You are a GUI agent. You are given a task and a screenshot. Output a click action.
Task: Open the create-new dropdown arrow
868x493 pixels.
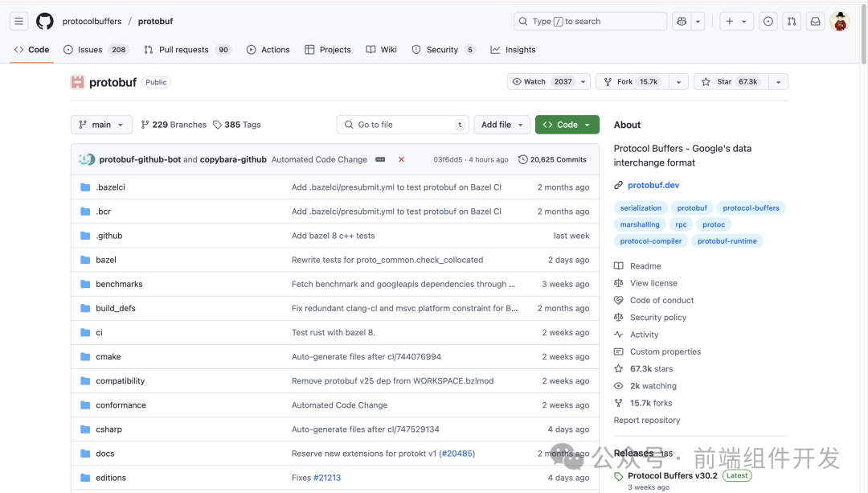[744, 21]
